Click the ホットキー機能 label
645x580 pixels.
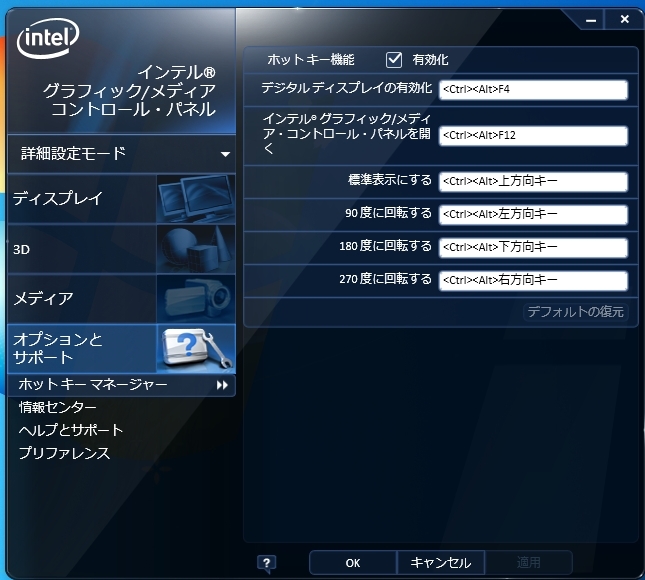coord(311,60)
